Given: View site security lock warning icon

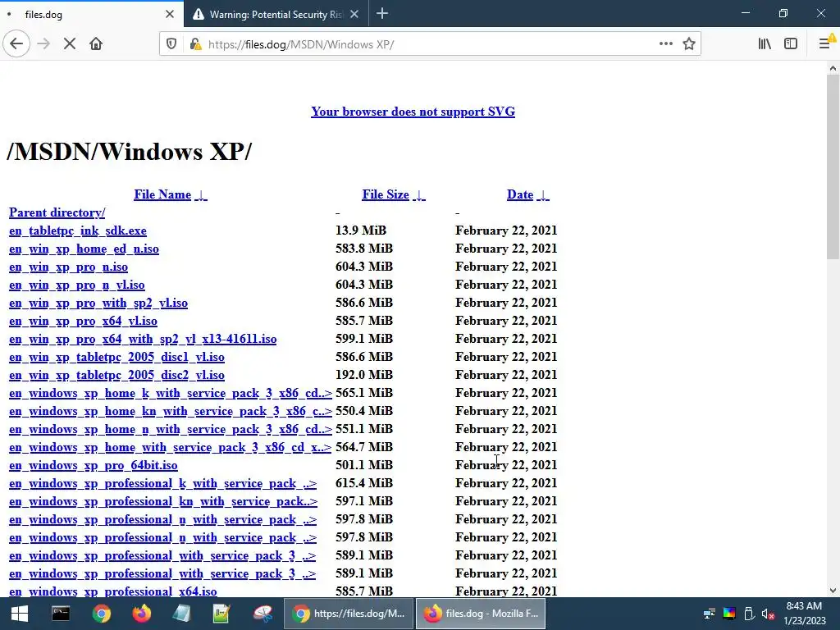Looking at the screenshot, I should [x=195, y=44].
